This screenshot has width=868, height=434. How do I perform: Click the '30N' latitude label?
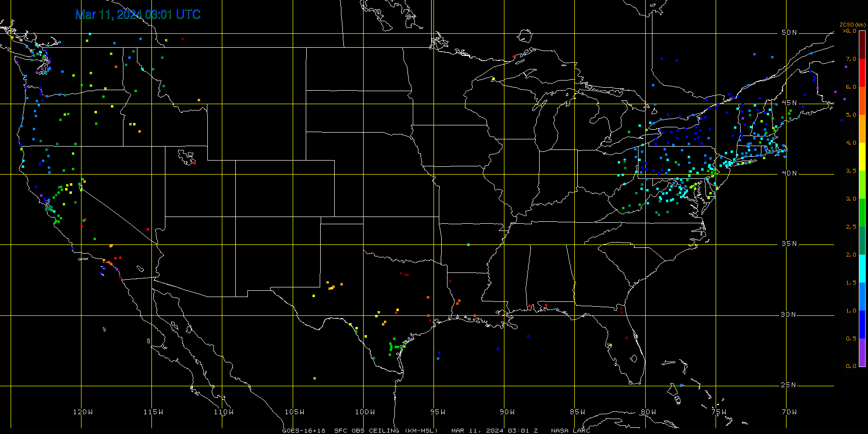789,314
